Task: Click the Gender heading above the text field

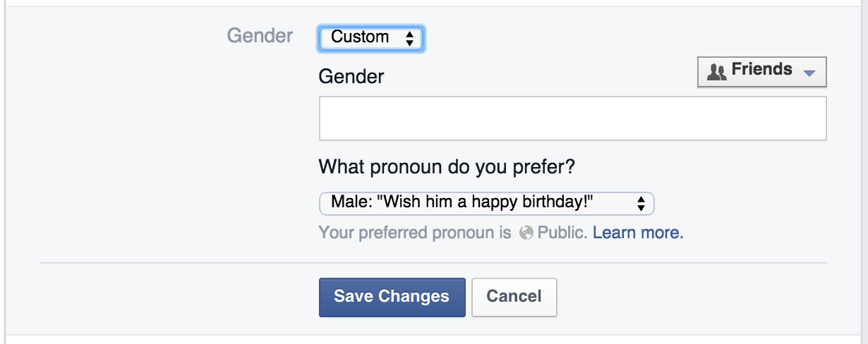Action: (351, 76)
